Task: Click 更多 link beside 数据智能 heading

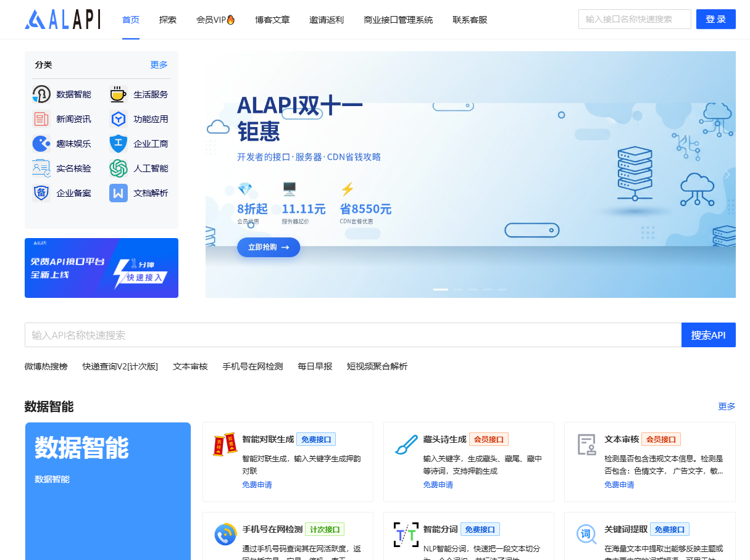Action: (727, 406)
